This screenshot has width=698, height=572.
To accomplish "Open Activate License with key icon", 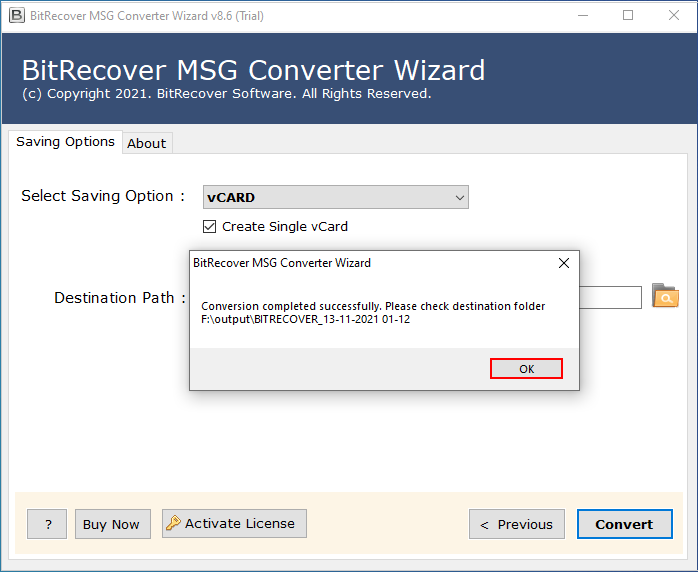I will (x=234, y=523).
